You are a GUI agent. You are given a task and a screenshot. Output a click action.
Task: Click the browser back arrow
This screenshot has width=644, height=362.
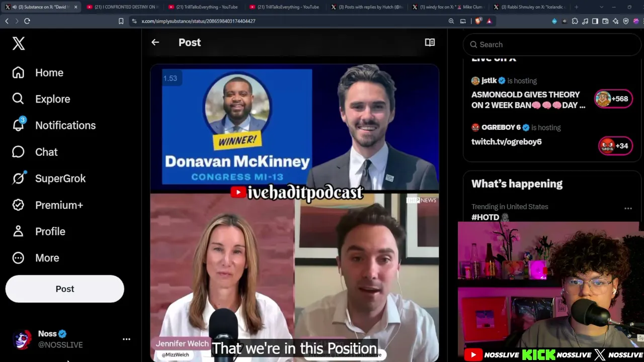pos(7,21)
